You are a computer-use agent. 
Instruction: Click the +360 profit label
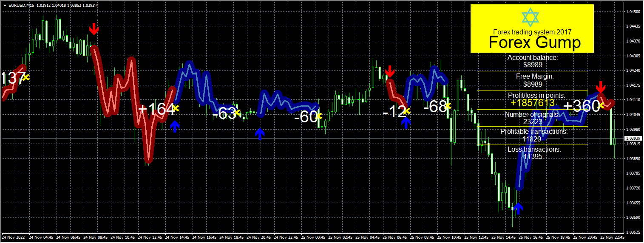pyautogui.click(x=582, y=106)
